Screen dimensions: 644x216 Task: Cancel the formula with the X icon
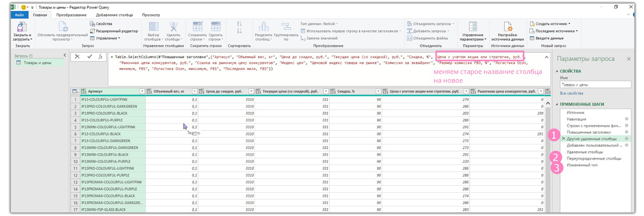tap(77, 57)
